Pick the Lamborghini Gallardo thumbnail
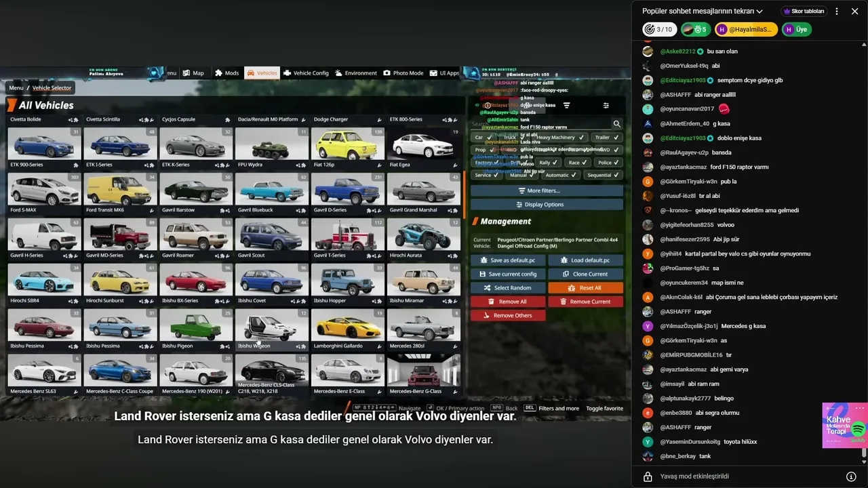The width and height of the screenshot is (868, 488). (347, 329)
